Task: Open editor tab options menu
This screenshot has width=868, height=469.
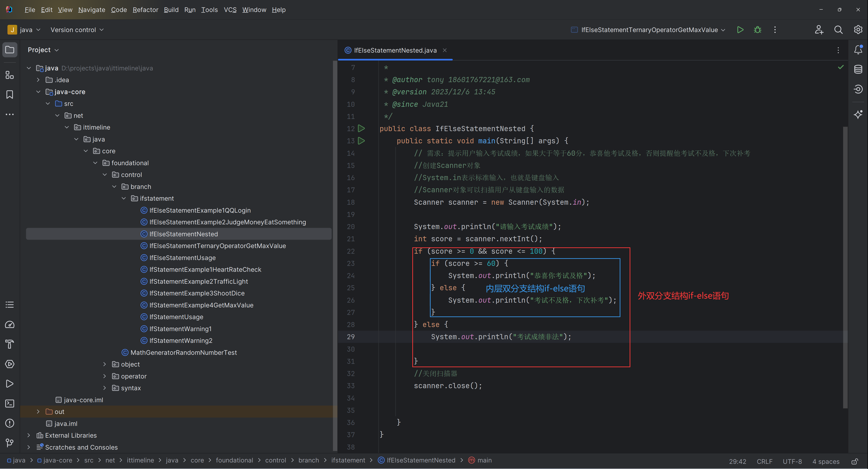Action: coord(838,50)
